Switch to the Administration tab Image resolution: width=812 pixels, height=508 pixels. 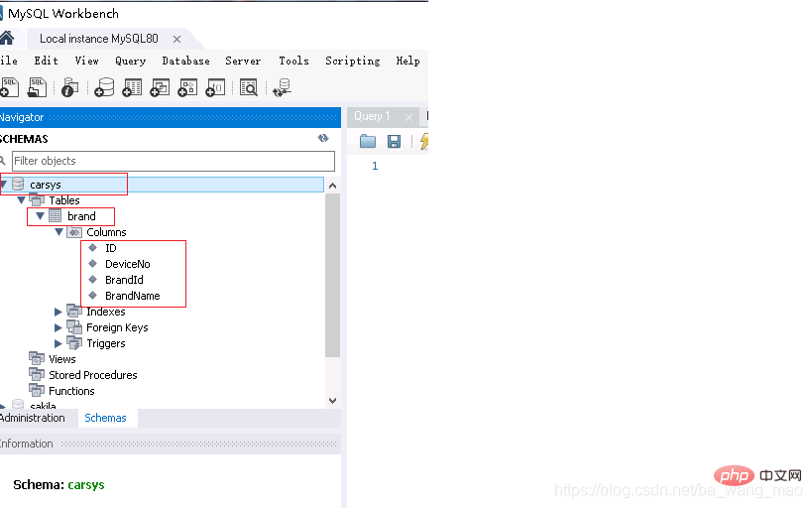(x=33, y=418)
